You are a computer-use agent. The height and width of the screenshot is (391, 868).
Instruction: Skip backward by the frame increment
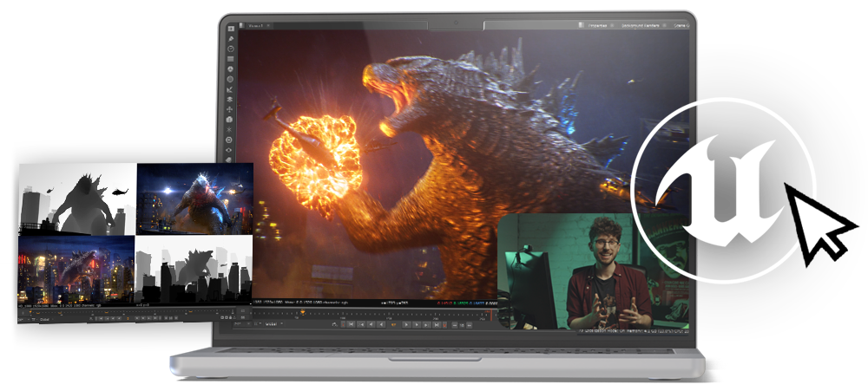455,324
